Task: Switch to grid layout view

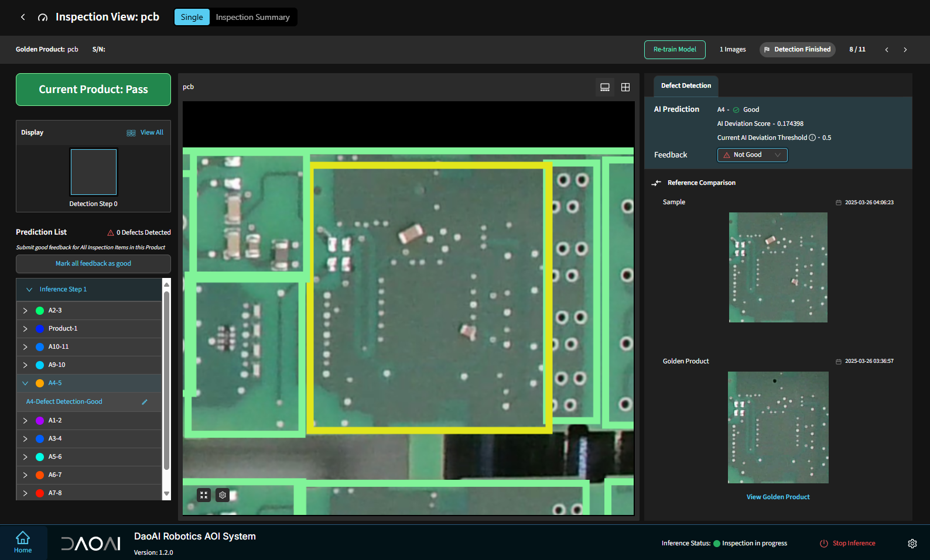Action: (625, 87)
